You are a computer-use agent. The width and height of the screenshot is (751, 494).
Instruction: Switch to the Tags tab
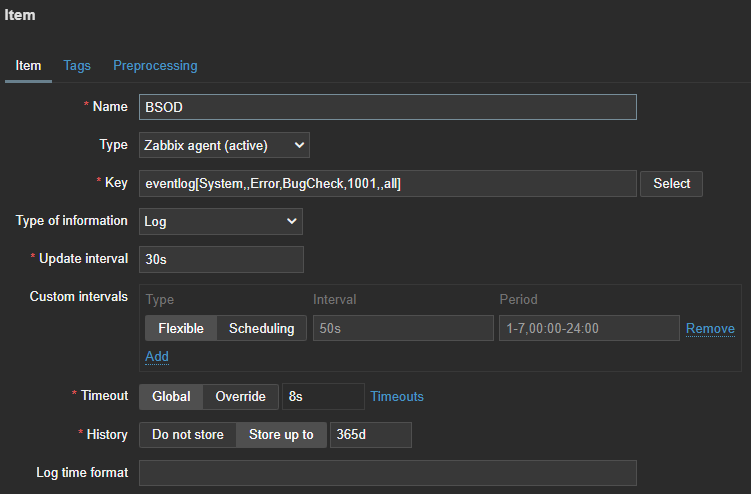77,65
